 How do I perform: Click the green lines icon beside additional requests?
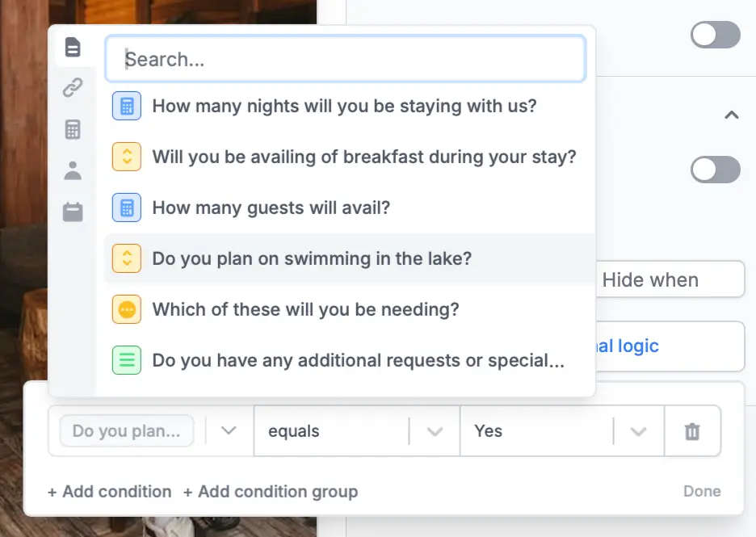click(x=127, y=360)
